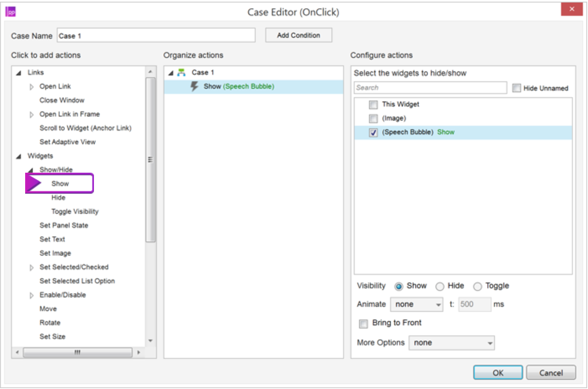The image size is (588, 389).
Task: Select the This Widget label
Action: [401, 104]
